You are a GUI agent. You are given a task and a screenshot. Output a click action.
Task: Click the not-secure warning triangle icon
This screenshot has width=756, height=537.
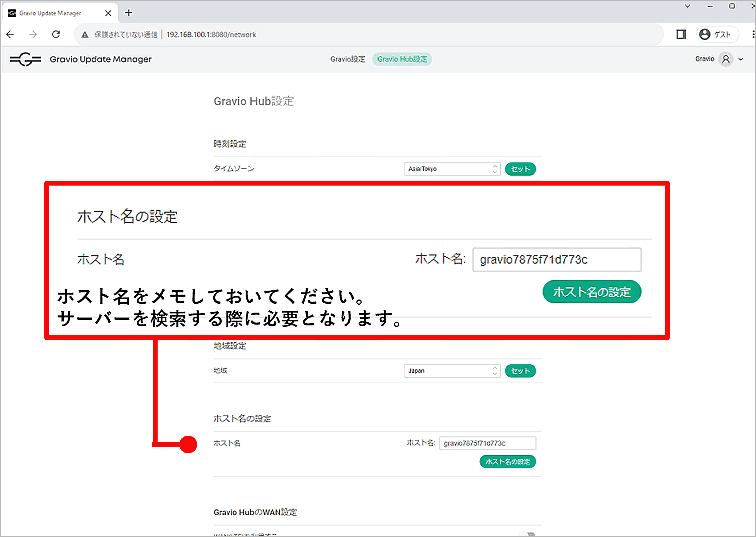[85, 35]
